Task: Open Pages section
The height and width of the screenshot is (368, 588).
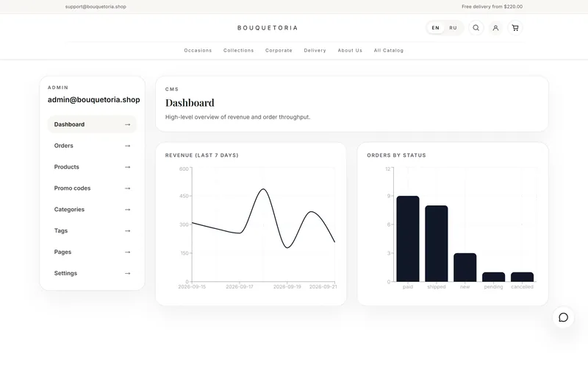Action: pyautogui.click(x=93, y=252)
